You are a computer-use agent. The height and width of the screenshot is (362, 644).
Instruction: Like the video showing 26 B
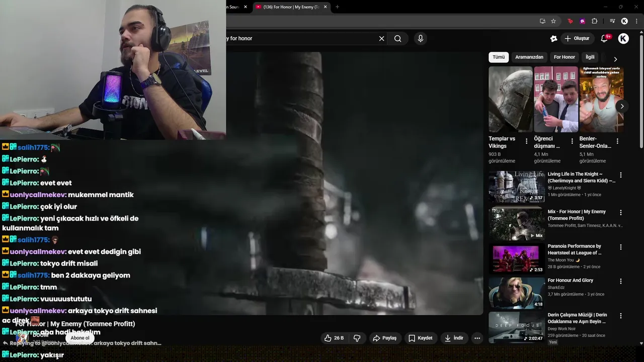click(334, 338)
